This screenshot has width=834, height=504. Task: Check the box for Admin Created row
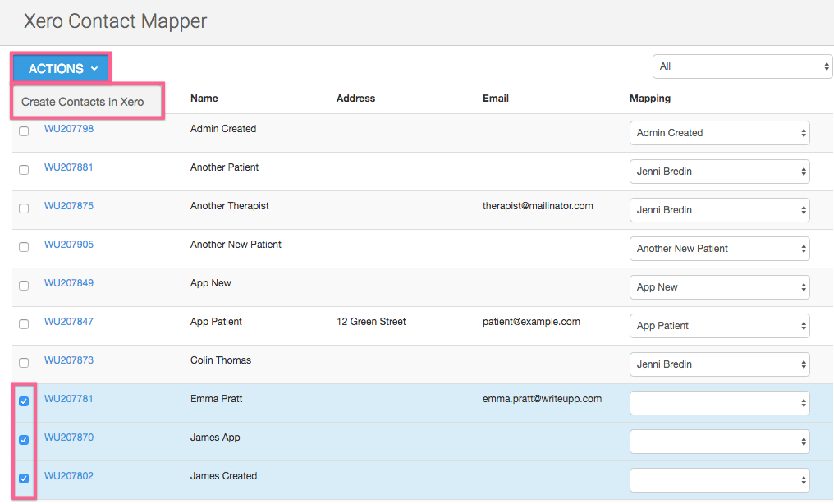pyautogui.click(x=24, y=131)
